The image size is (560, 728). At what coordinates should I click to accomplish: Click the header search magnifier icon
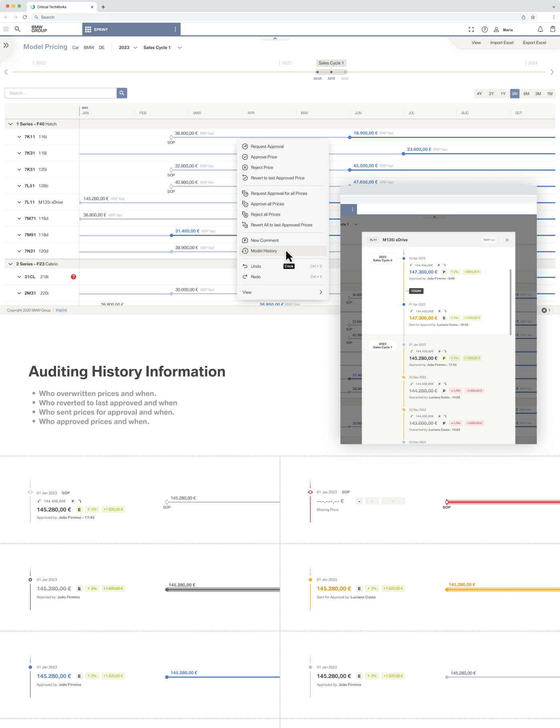coord(17,29)
